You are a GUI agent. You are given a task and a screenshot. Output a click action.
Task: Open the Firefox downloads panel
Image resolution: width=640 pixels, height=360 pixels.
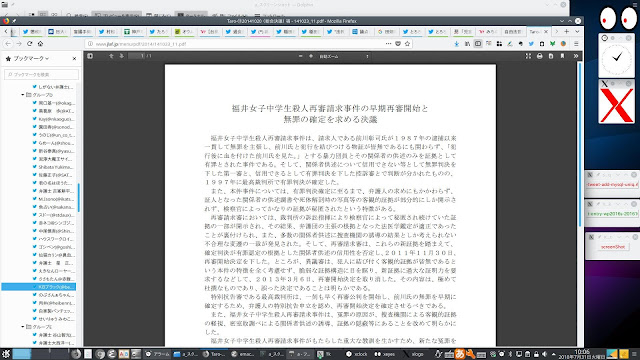click(457, 44)
